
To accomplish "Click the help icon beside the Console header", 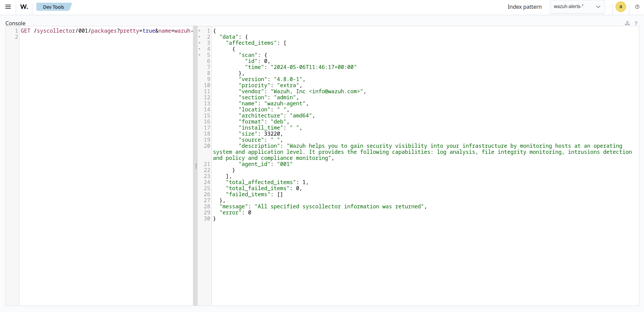I will click(636, 23).
